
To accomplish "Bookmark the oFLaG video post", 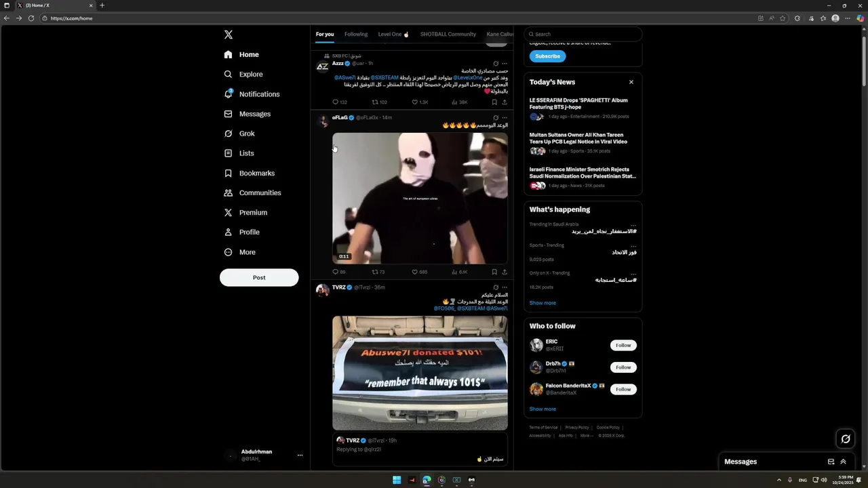I will [494, 272].
